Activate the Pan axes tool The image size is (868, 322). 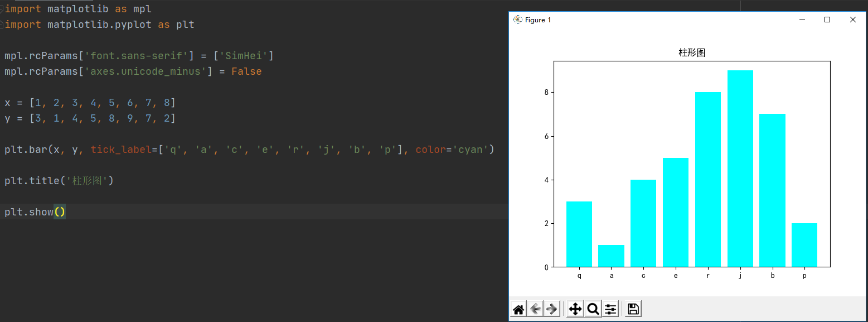(x=575, y=309)
